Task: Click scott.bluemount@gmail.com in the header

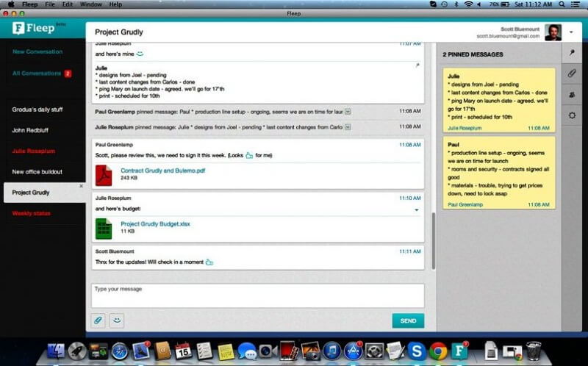Action: point(508,36)
